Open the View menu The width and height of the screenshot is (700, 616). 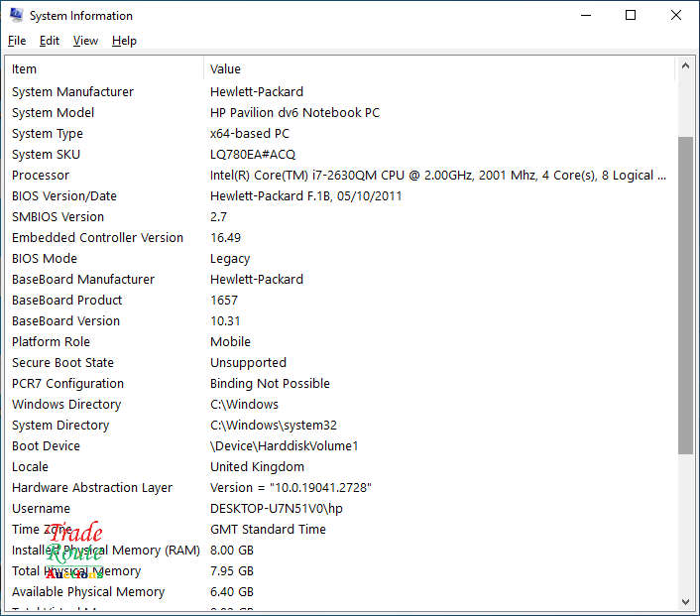click(85, 41)
